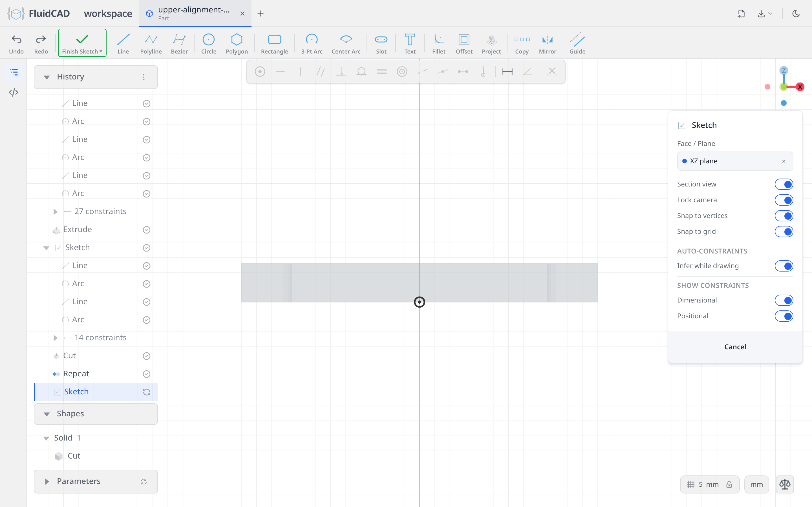Turn off Infer while drawing
Screen dimensions: 812x507
[784, 266]
